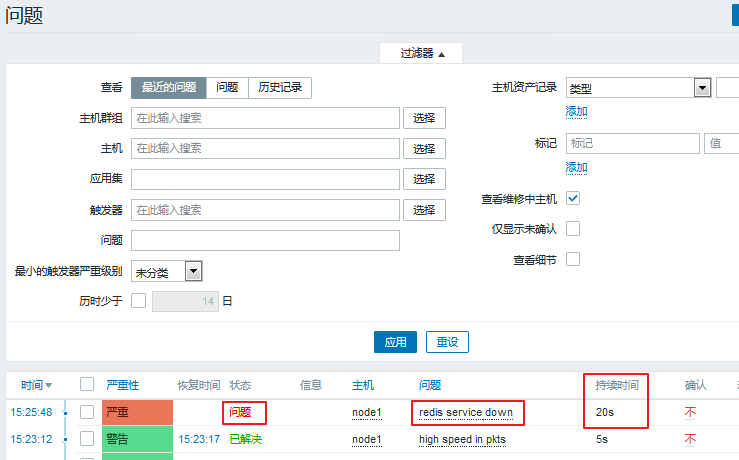Click node1 host in high speed in pkts row

[x=367, y=440]
